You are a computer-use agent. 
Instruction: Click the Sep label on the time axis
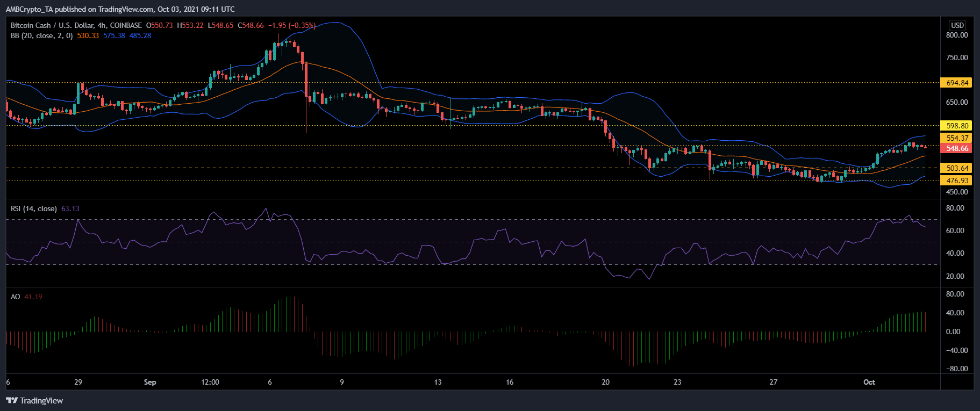[x=150, y=382]
